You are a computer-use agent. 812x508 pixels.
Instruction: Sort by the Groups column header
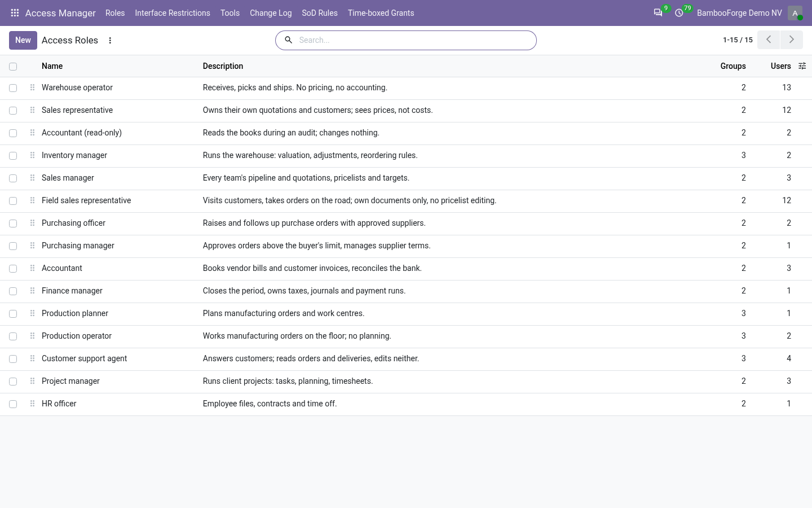733,66
